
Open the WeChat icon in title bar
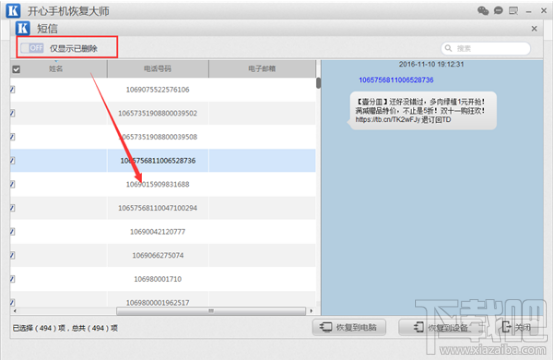[x=483, y=11]
